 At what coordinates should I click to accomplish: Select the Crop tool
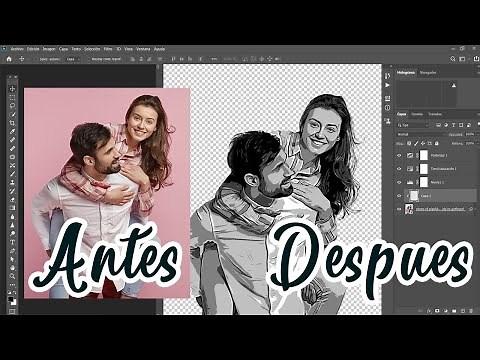pos(12,123)
